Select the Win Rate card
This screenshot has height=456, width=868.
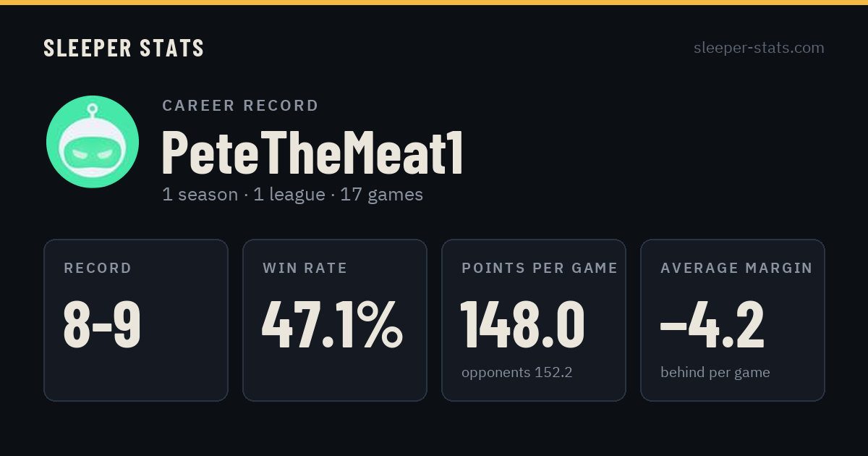tap(335, 320)
